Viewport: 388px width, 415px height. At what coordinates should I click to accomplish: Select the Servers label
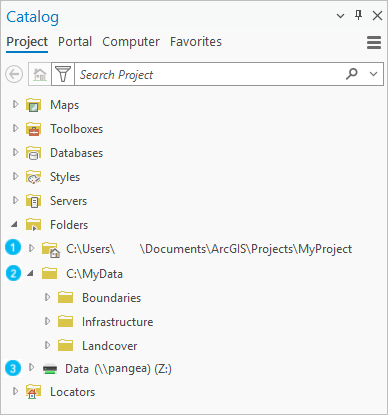[69, 201]
